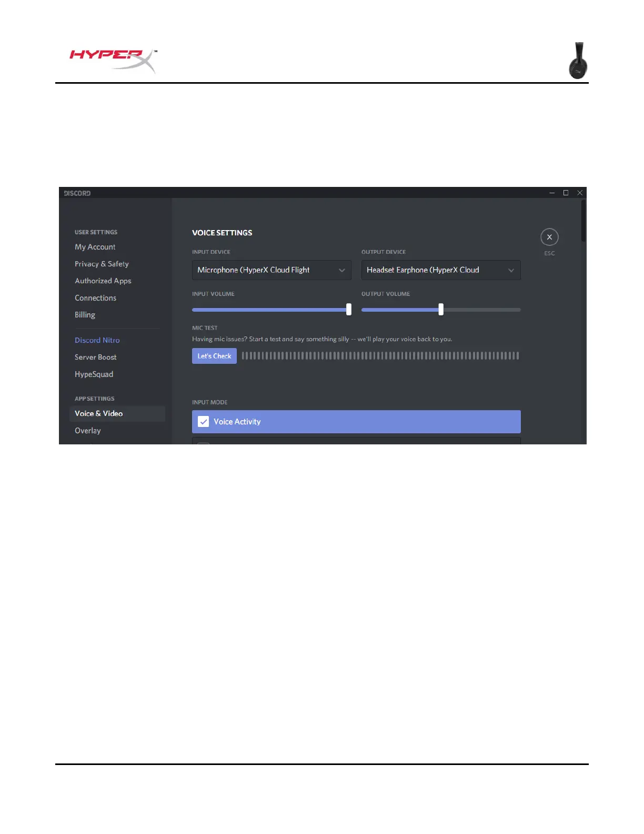Screen dimensions: 644x834
Task: Open the Input Device dropdown
Action: click(271, 270)
